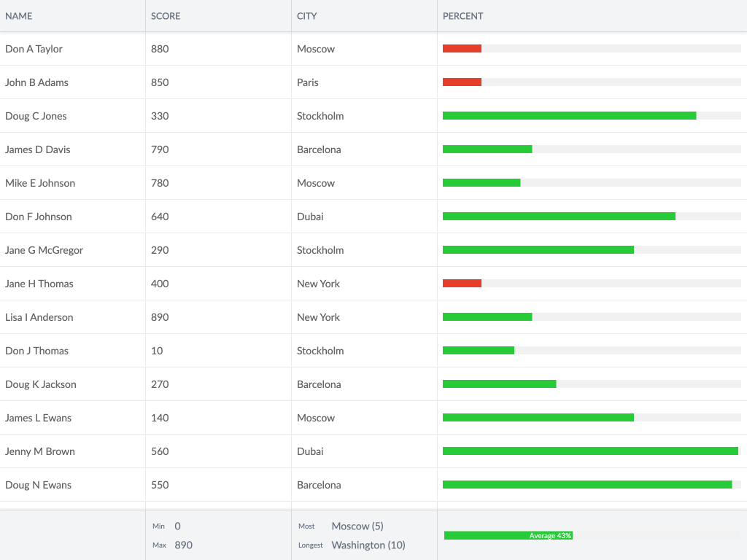Click the score value 330
This screenshot has width=747, height=560.
point(160,116)
